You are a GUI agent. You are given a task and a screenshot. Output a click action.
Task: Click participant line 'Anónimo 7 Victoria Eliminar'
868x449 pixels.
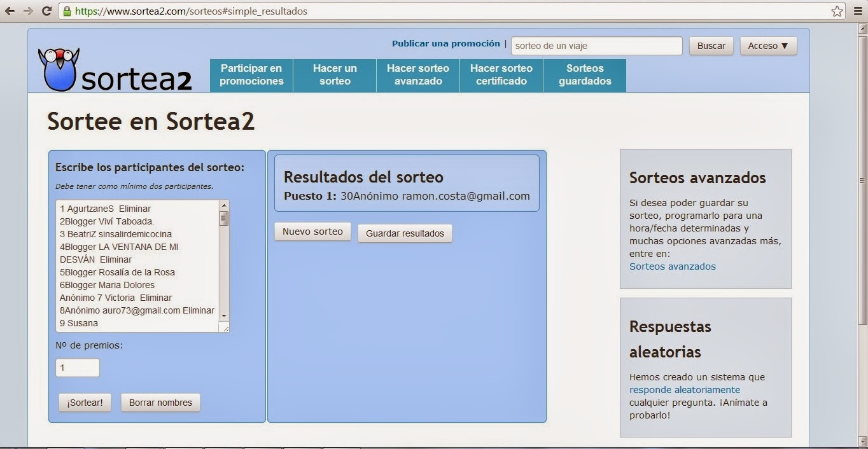tap(116, 298)
